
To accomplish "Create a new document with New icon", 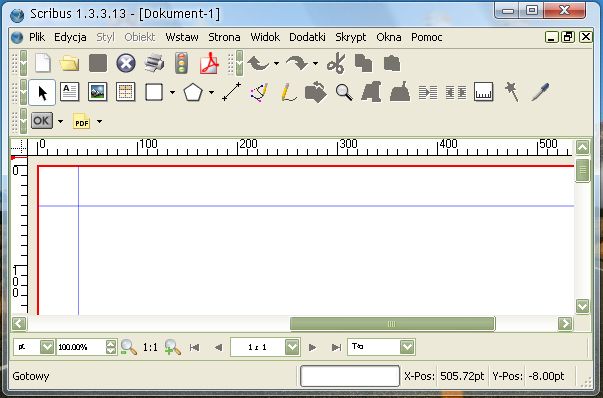I will pyautogui.click(x=42, y=63).
